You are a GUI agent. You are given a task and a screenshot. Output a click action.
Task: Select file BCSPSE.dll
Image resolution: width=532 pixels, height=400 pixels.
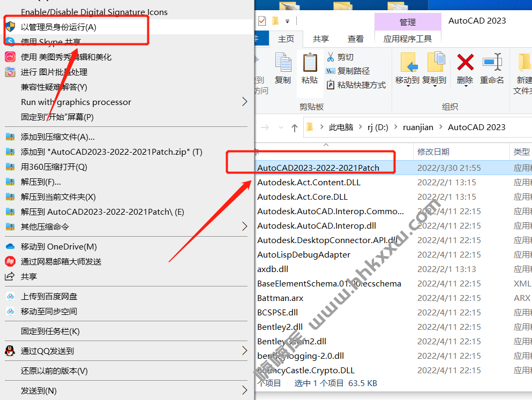tap(278, 313)
